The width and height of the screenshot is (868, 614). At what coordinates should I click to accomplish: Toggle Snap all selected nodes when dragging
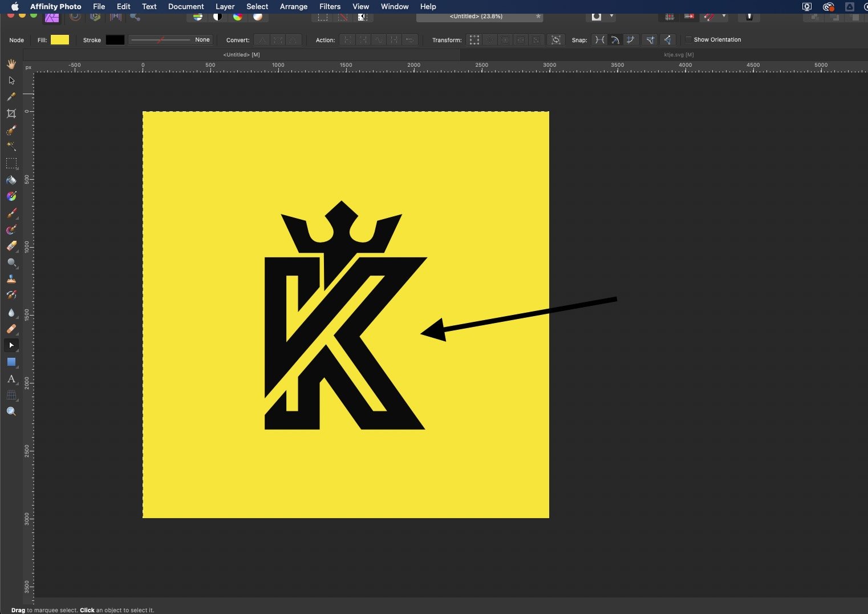(x=630, y=40)
